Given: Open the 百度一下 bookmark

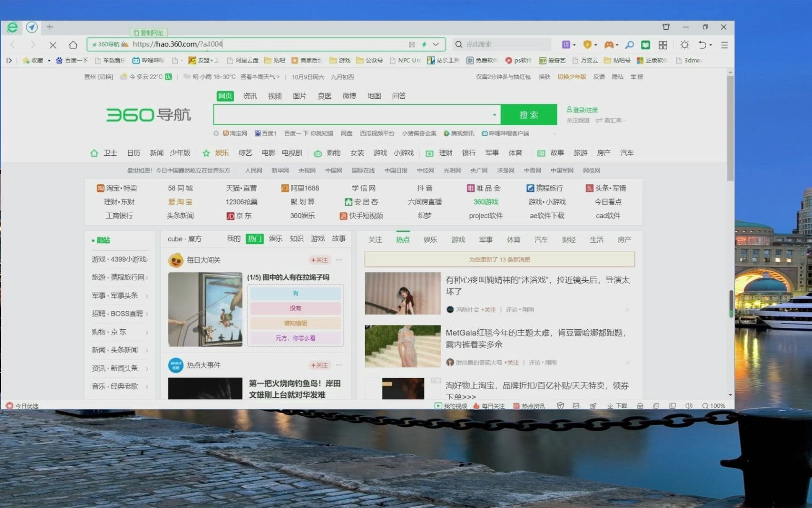Looking at the screenshot, I should click(72, 60).
